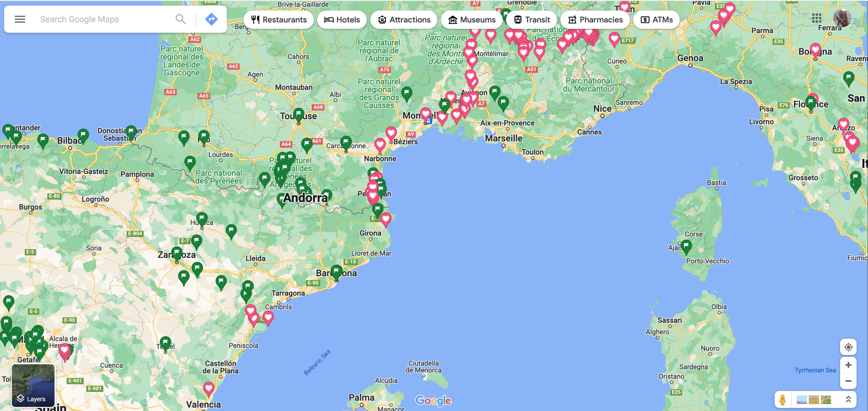Select the Ciutadella de Menorca label
This screenshot has width=868, height=411.
pos(423,367)
